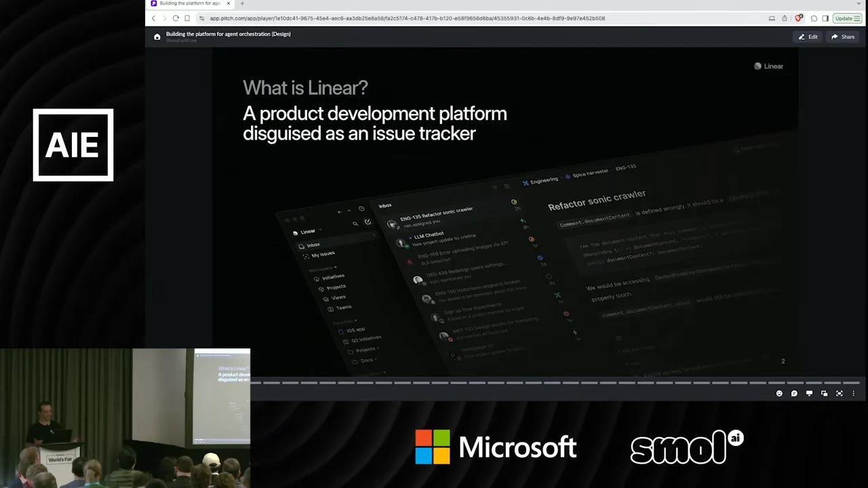The width and height of the screenshot is (868, 488).
Task: Click slide number 2 indicator
Action: [783, 361]
